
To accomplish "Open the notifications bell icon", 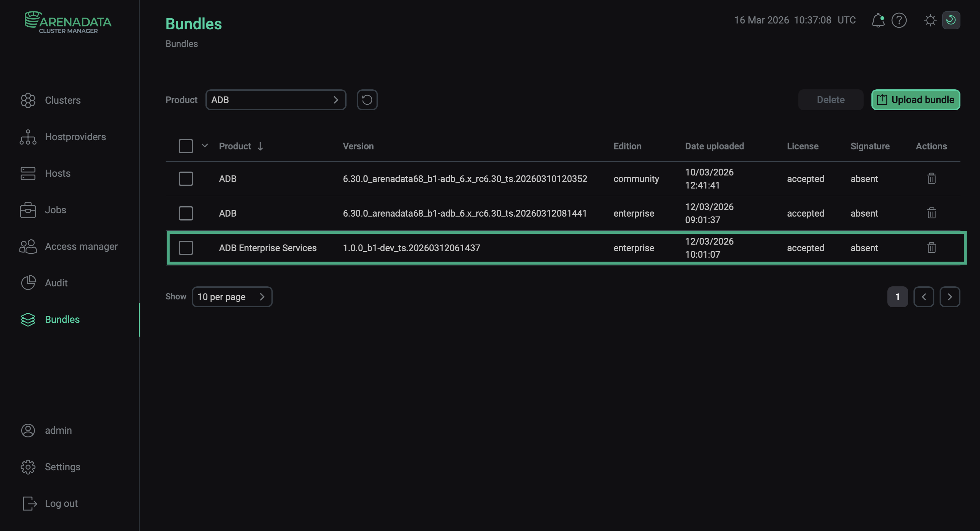I will point(878,20).
